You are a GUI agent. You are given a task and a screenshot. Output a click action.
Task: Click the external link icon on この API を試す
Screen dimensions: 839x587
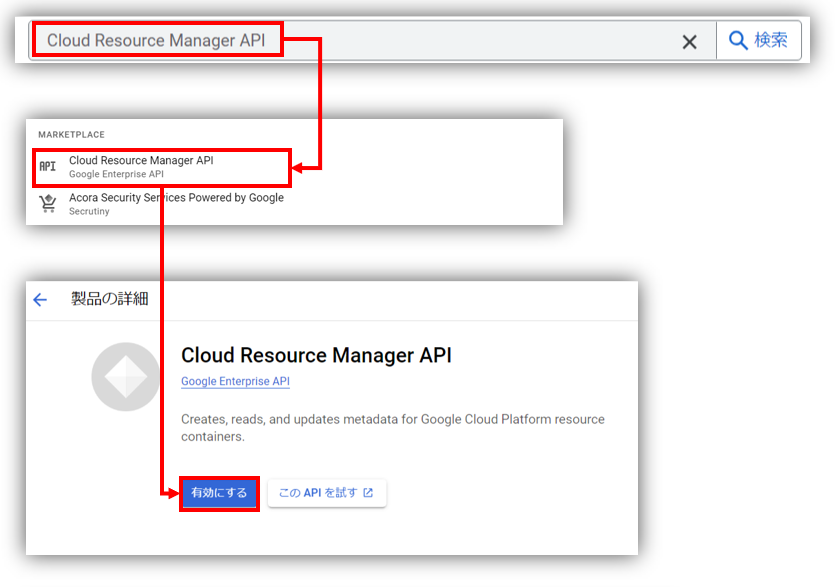tap(366, 492)
